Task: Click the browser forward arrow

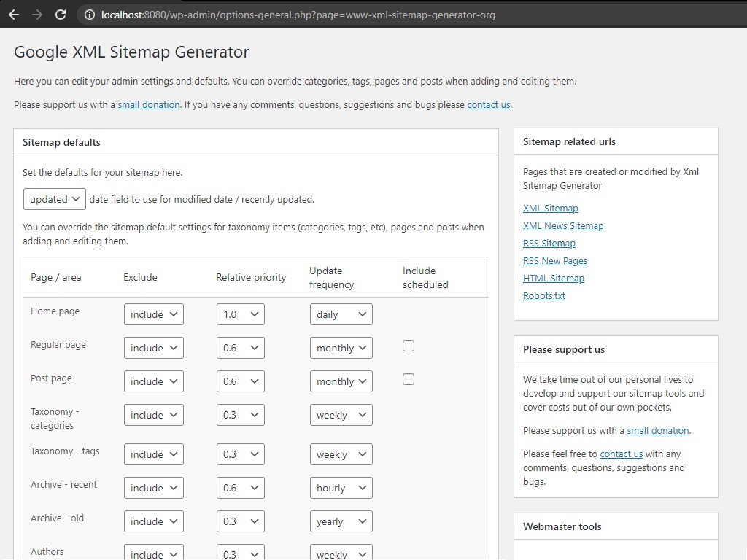Action: [36, 15]
